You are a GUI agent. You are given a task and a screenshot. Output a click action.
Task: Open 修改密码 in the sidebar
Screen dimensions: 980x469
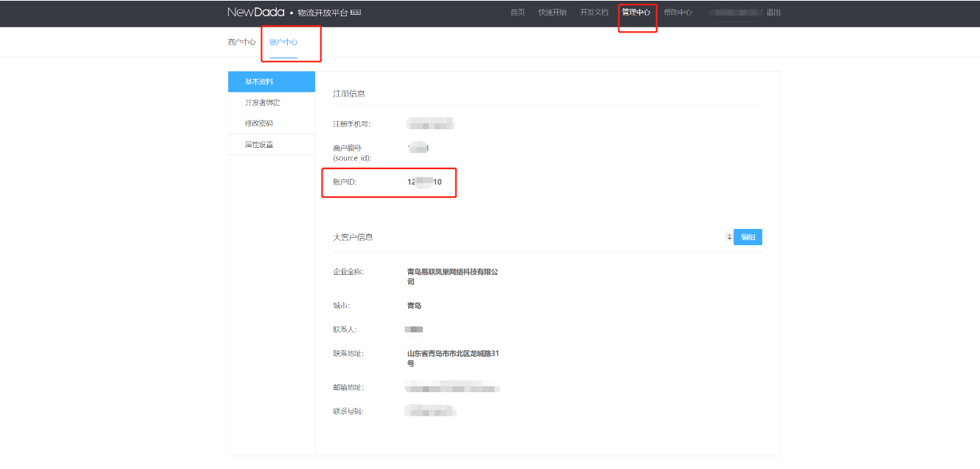pos(272,123)
